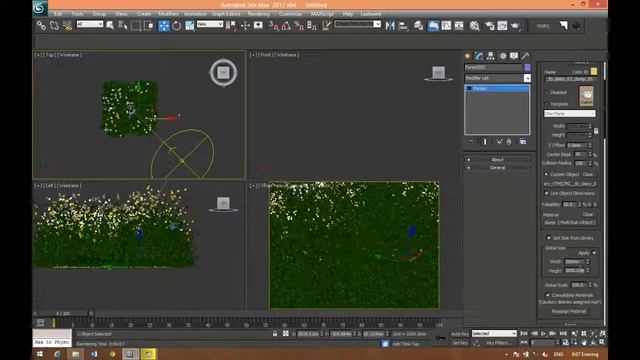
Task: Open the named selection sets dropdown
Action: point(358,24)
